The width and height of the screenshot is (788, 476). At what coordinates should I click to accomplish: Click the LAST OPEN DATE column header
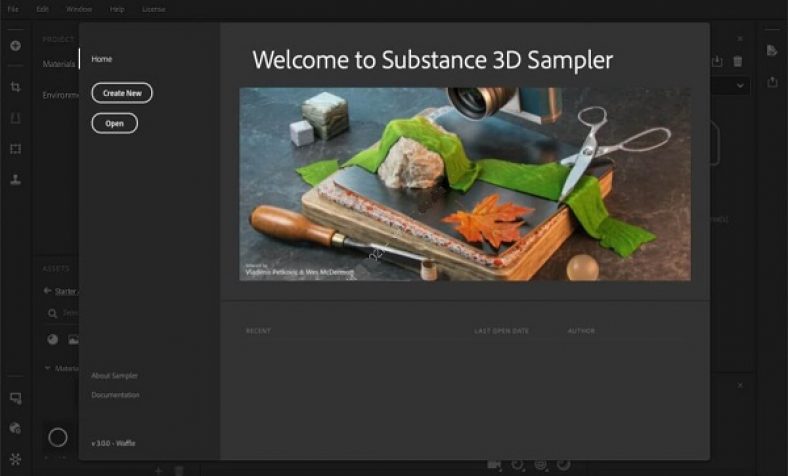[x=502, y=331]
